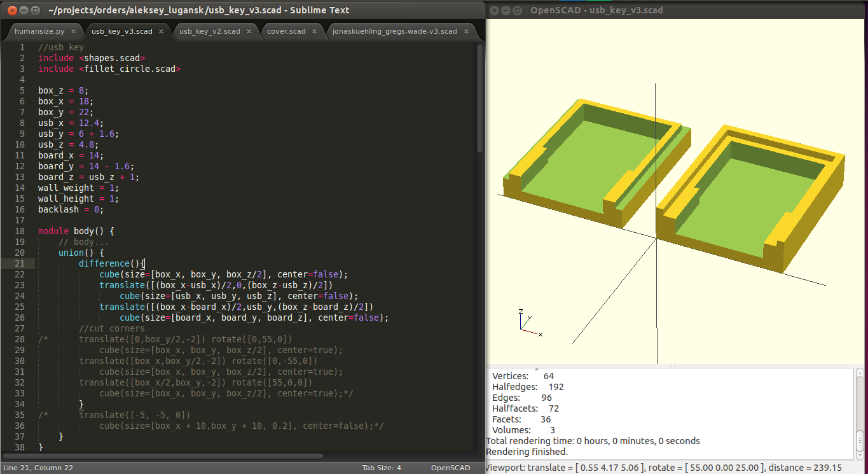Viewport: 868px width, 474px height.
Task: Close the humansize.py tab
Action: click(72, 31)
